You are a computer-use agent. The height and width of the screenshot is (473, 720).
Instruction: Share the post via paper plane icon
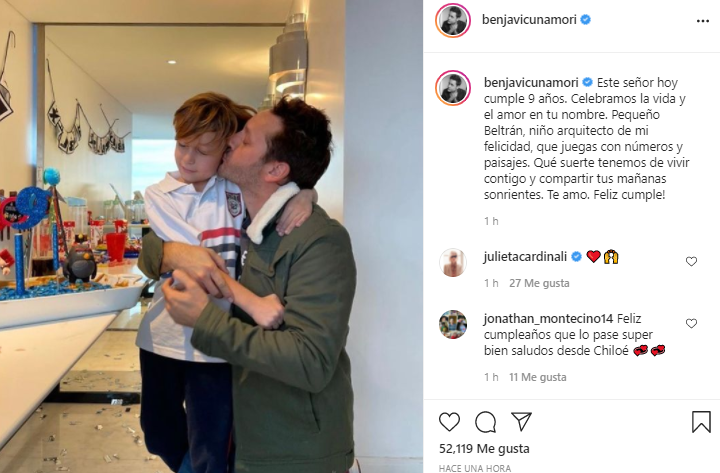521,421
